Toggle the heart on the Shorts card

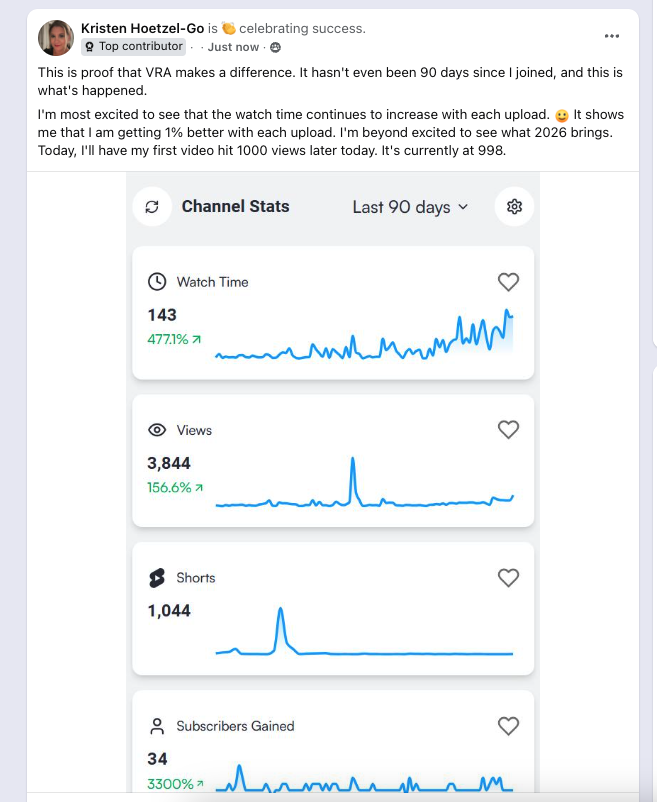(x=508, y=578)
